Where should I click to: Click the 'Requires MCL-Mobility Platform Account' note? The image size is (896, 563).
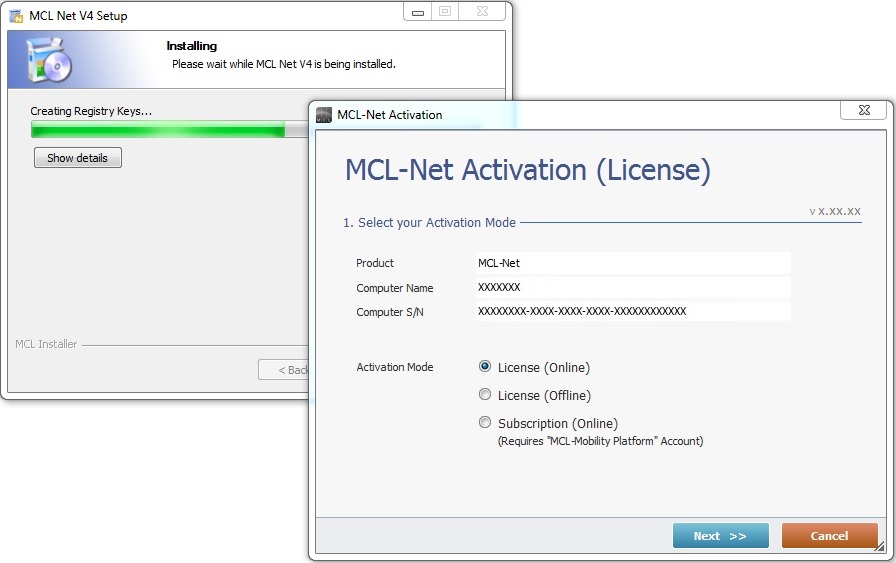pyautogui.click(x=601, y=441)
